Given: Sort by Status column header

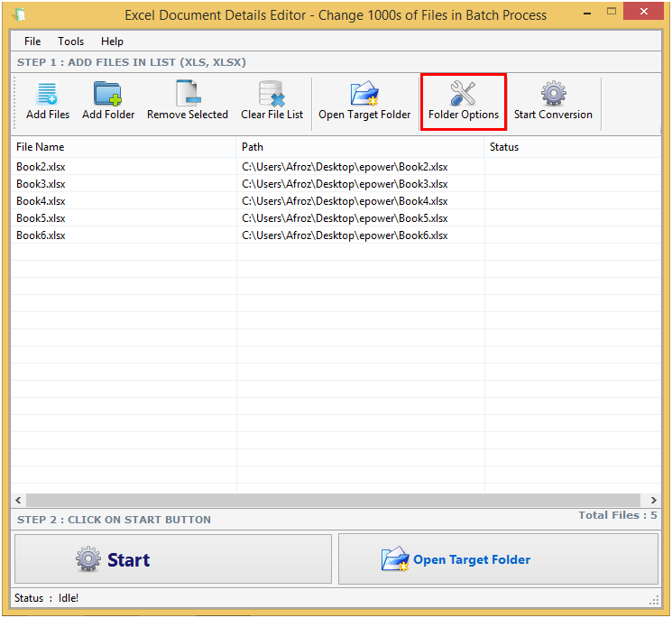Looking at the screenshot, I should (x=573, y=147).
